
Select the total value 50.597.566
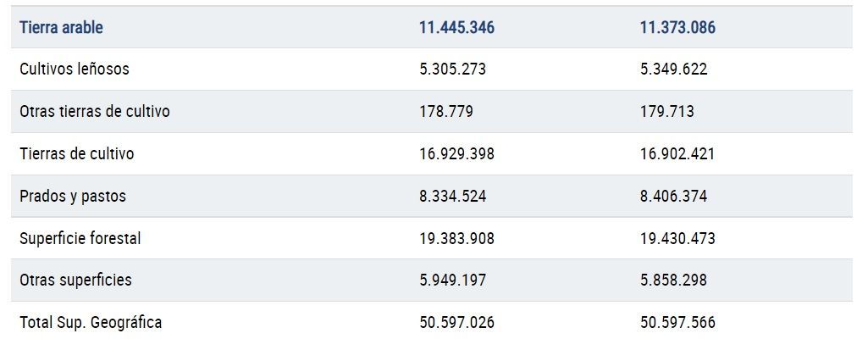(x=677, y=323)
